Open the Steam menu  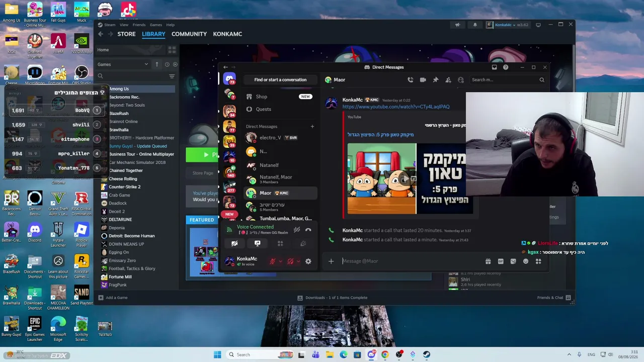pos(110,25)
